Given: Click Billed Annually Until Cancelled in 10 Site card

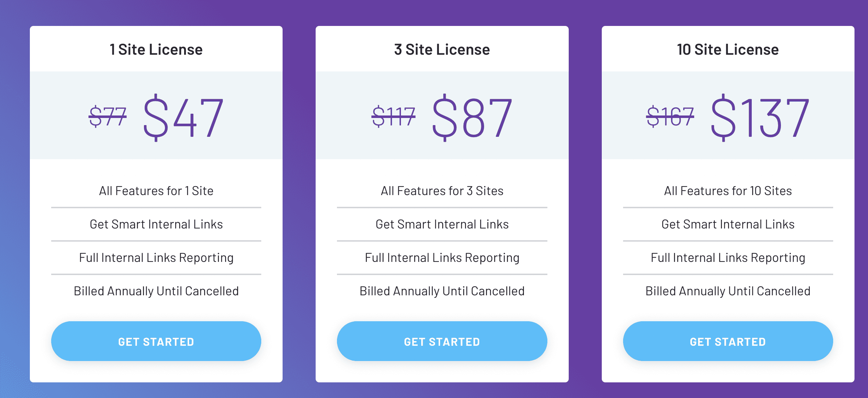Looking at the screenshot, I should click(x=728, y=291).
